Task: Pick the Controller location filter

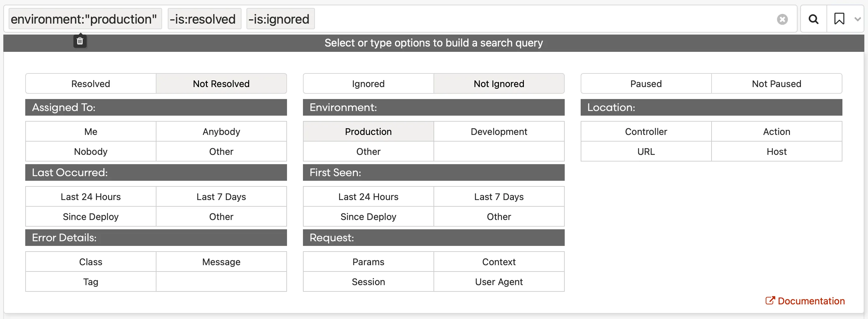Action: pyautogui.click(x=646, y=132)
